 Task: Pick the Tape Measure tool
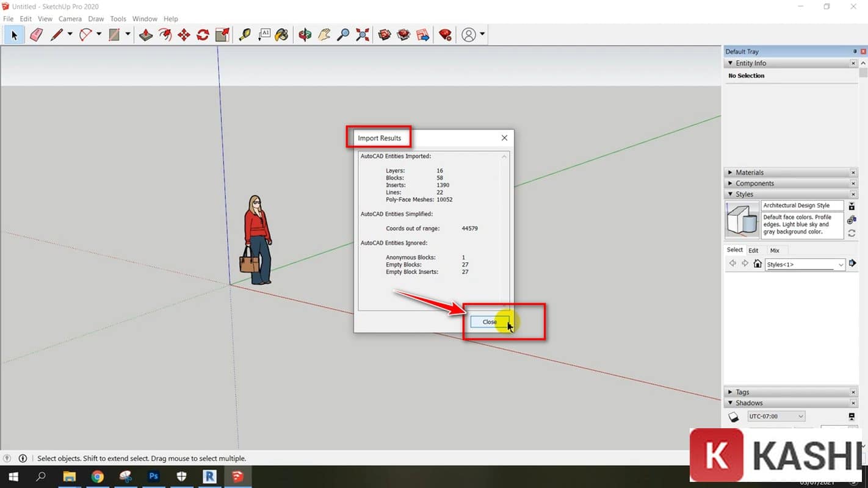pos(244,35)
